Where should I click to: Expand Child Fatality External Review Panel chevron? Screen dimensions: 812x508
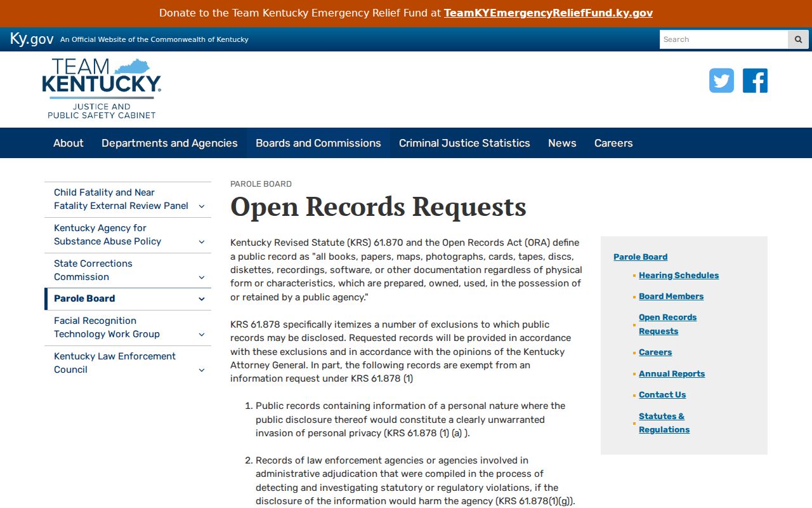(x=202, y=206)
